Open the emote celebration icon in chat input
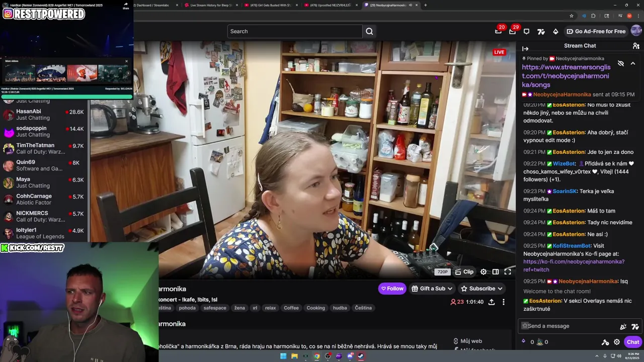The width and height of the screenshot is (644, 362). (623, 326)
